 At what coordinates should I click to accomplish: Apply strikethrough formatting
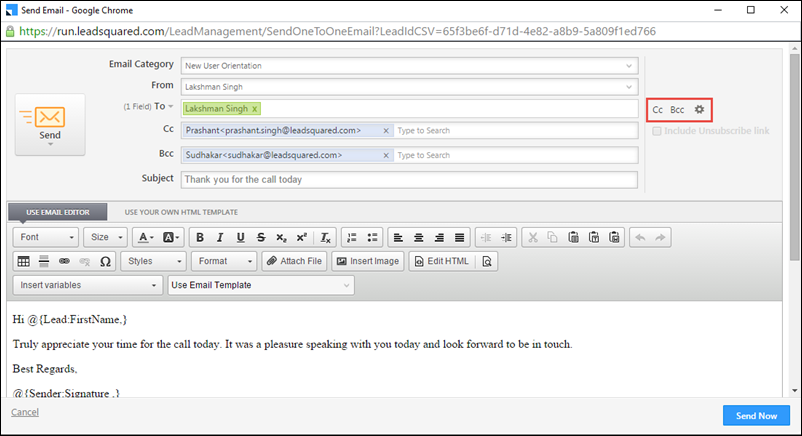click(x=261, y=237)
